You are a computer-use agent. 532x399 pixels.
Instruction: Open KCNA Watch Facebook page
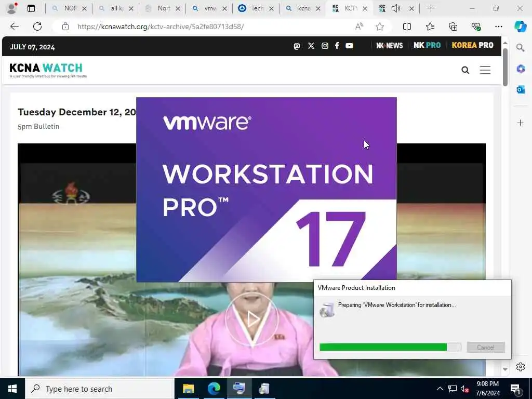(337, 46)
